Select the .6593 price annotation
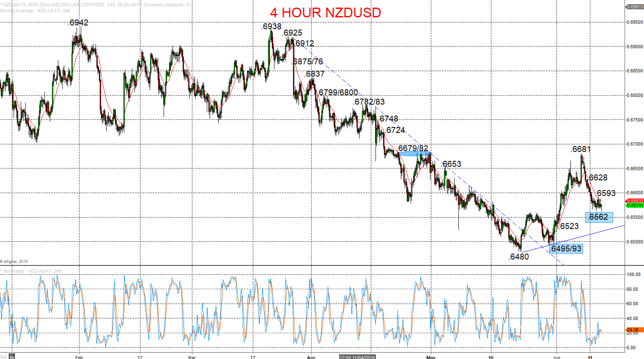The width and height of the screenshot is (644, 359). [606, 193]
